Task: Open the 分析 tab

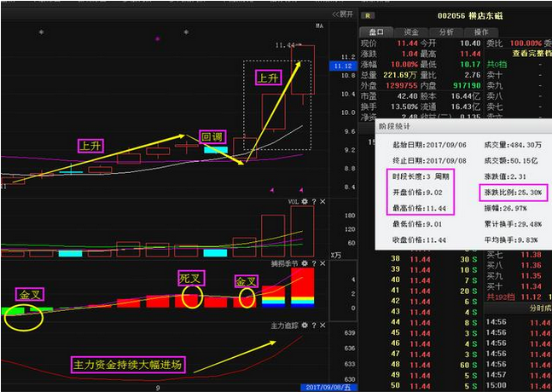Action: [x=446, y=32]
